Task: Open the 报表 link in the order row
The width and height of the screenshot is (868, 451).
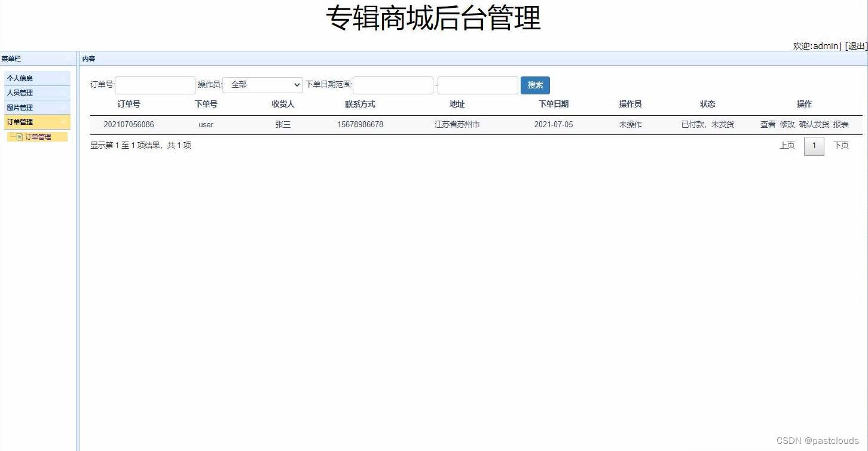Action: (841, 125)
